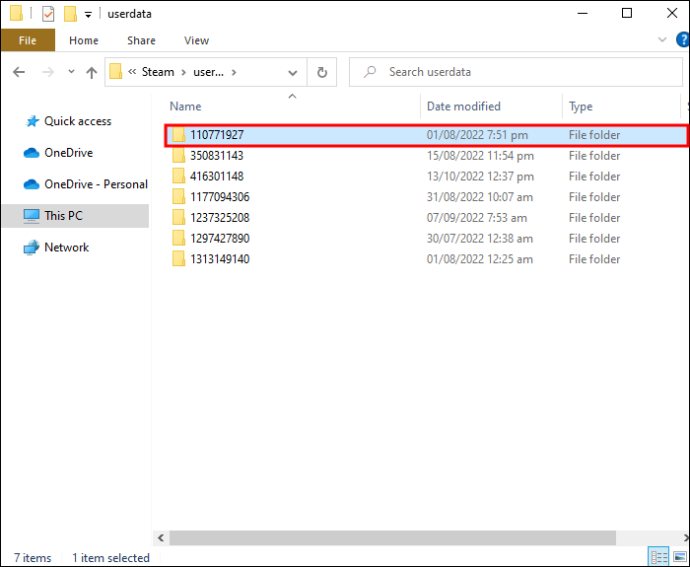Screen dimensions: 690x567
Task: Click the Forward navigation arrow
Action: pyautogui.click(x=48, y=72)
